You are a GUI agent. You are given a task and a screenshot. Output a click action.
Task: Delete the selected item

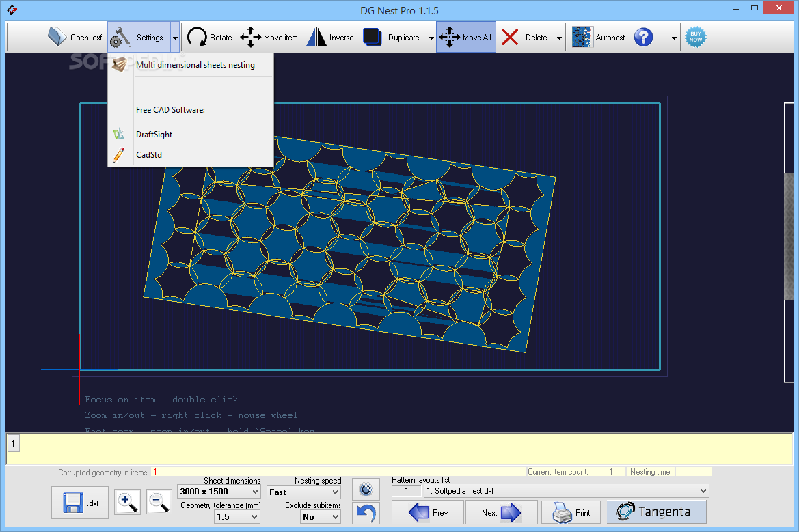(x=525, y=37)
